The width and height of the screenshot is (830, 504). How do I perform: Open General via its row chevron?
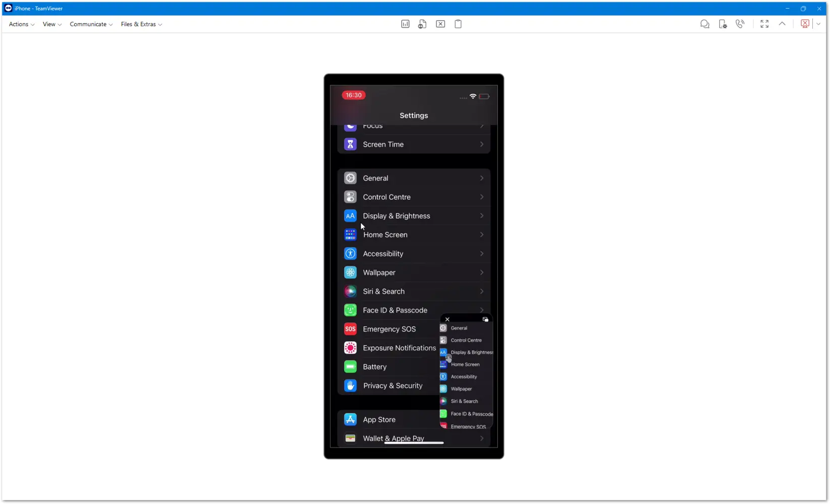482,178
